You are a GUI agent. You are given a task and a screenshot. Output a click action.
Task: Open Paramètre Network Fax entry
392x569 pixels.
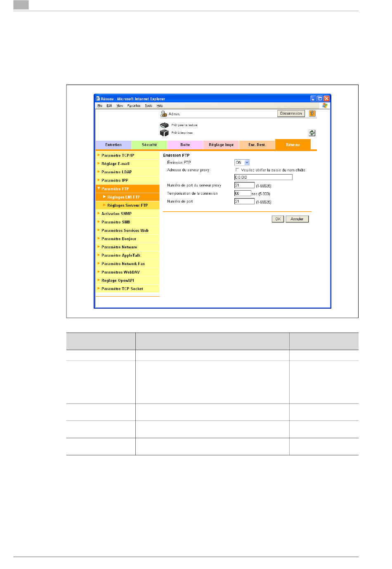click(128, 264)
